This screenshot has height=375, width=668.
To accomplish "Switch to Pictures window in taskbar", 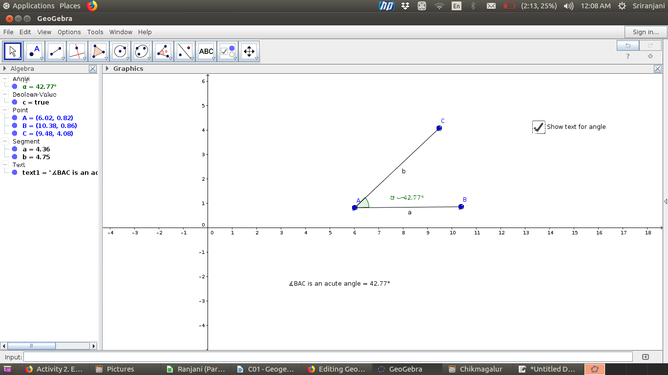I will tap(115, 369).
